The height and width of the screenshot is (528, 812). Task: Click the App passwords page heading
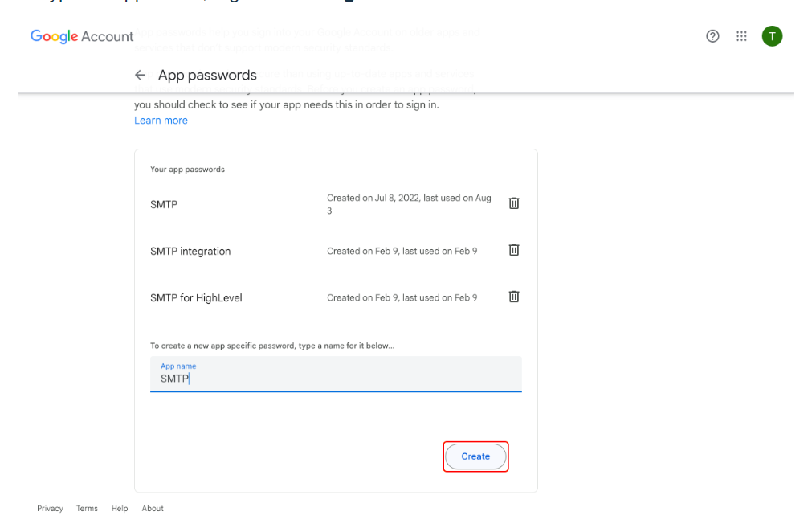[x=207, y=76]
